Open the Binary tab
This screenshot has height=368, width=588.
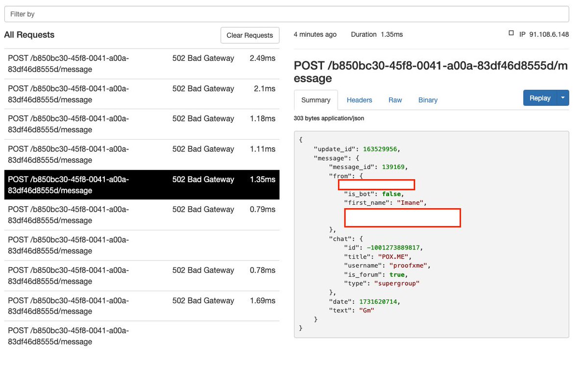click(428, 100)
